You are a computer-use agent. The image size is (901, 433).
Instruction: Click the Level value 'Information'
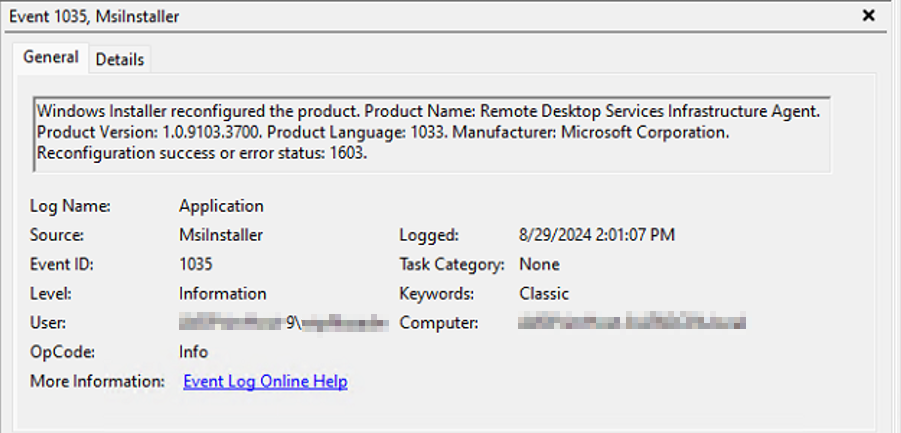pyautogui.click(x=222, y=293)
